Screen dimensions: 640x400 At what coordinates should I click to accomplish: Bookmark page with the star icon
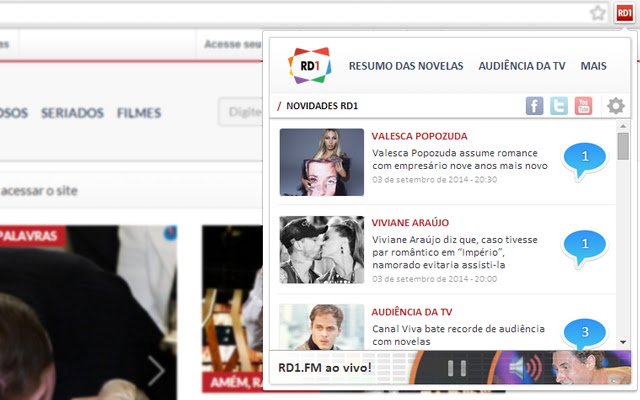598,13
